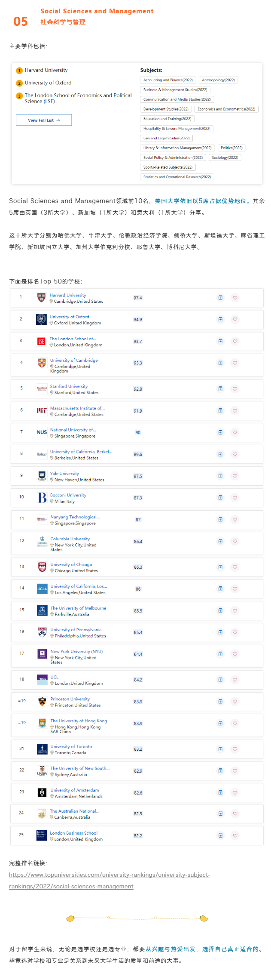Click the View Full List button
The height and width of the screenshot is (980, 271).
(44, 120)
